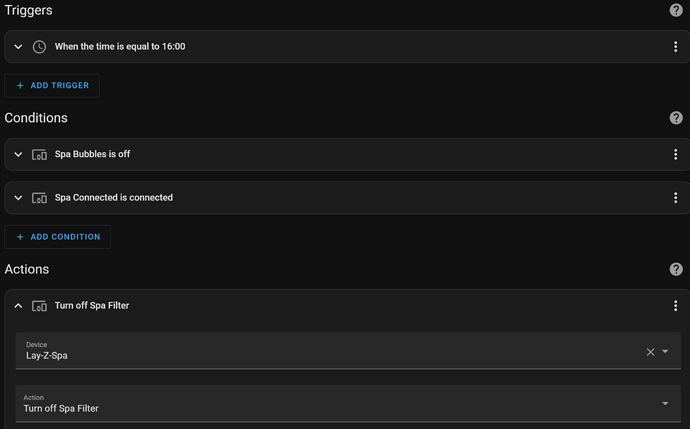Open the Conditions help icon
This screenshot has width=690, height=429.
tap(676, 118)
